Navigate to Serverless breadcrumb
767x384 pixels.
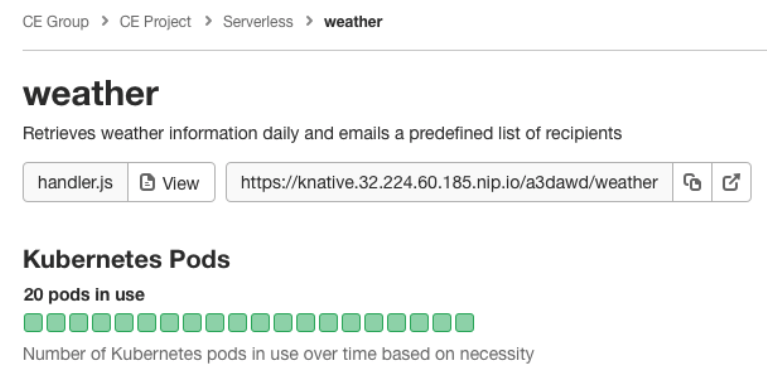click(258, 22)
